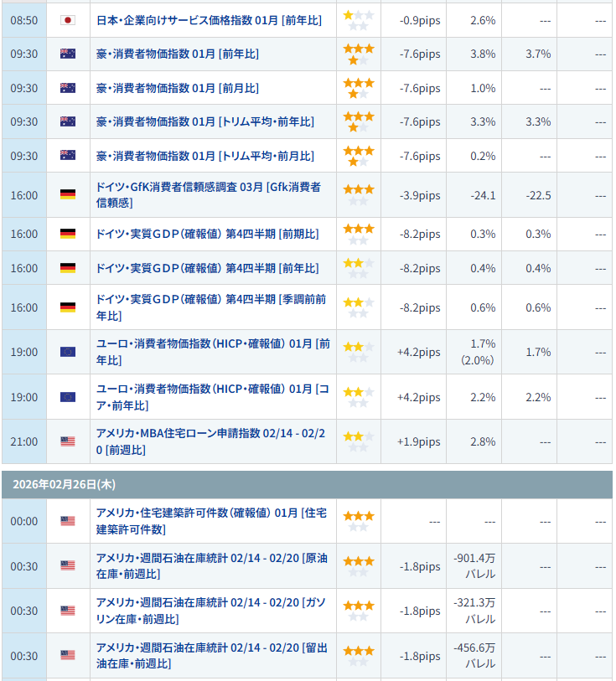Viewport: 616px width, 681px height.
Task: Click the Australia flag beside 豪・消費者物価指数 [前月比]
Action: point(68,88)
